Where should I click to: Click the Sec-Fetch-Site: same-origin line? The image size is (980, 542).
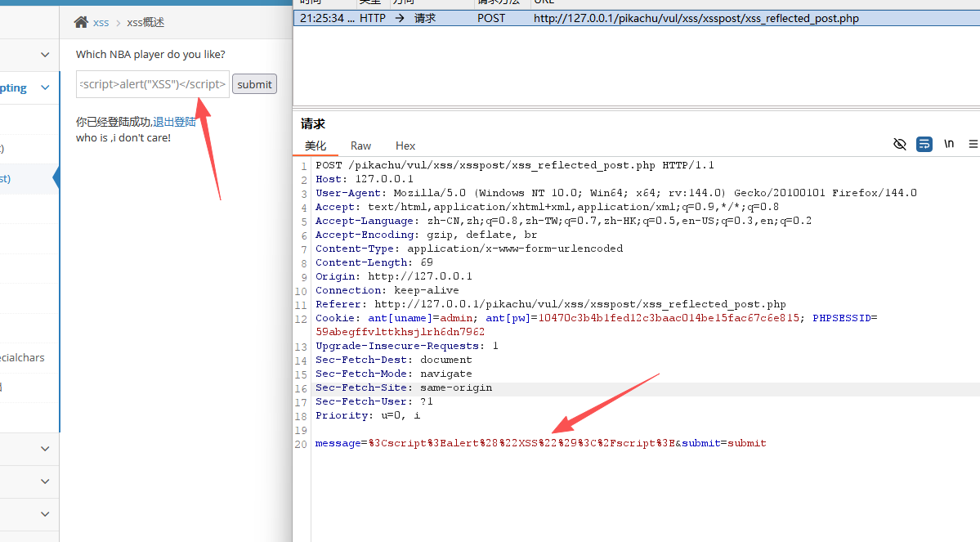click(x=404, y=387)
